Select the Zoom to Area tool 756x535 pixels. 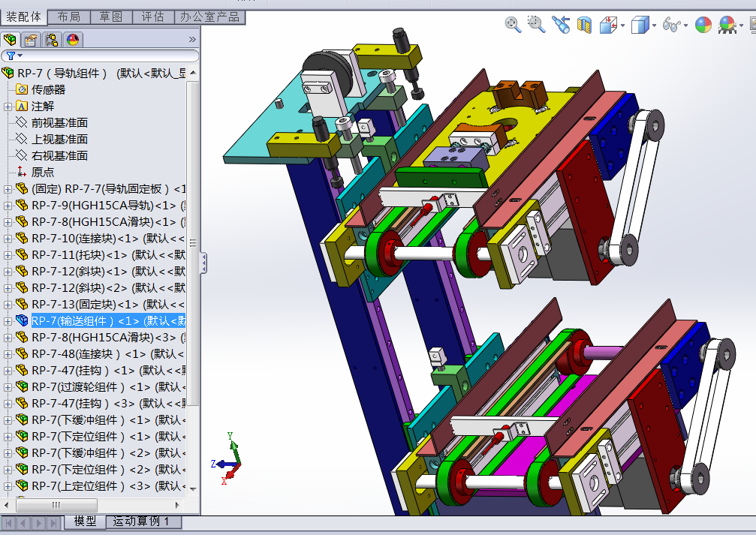click(x=536, y=24)
